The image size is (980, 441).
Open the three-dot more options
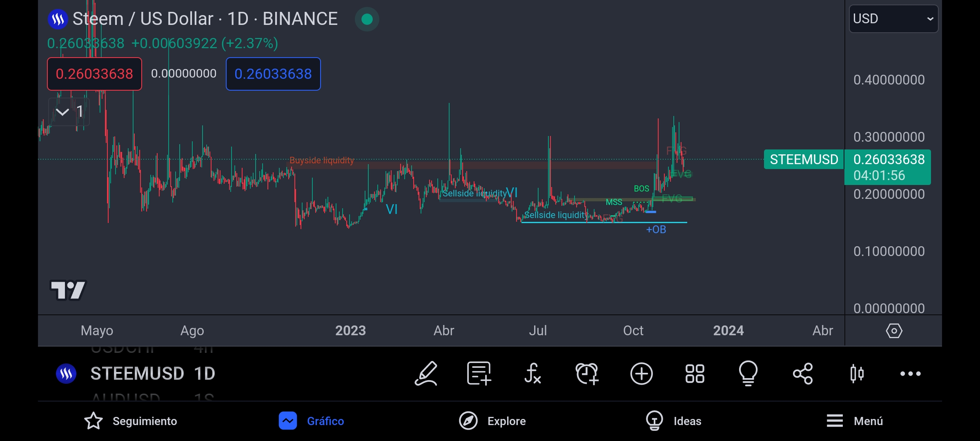coord(911,373)
